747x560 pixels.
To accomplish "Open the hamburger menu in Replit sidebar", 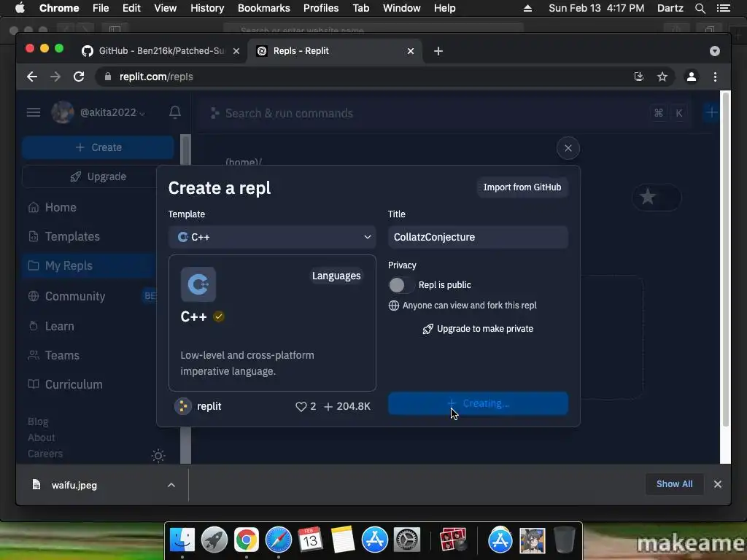I will point(34,112).
